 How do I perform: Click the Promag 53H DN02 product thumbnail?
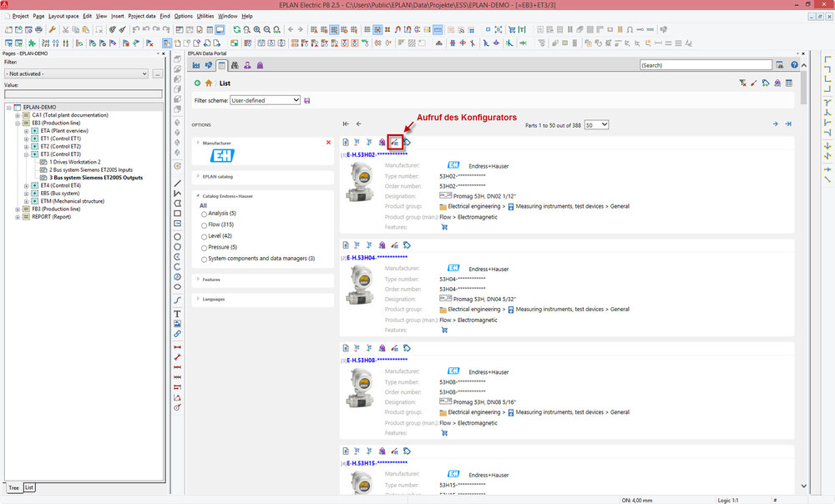tap(360, 181)
